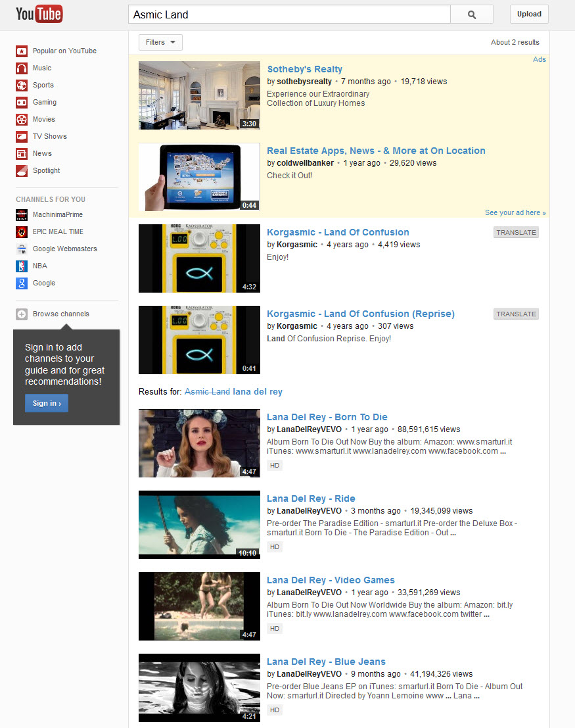575x728 pixels.
Task: Click the search magnifier button
Action: tap(472, 14)
